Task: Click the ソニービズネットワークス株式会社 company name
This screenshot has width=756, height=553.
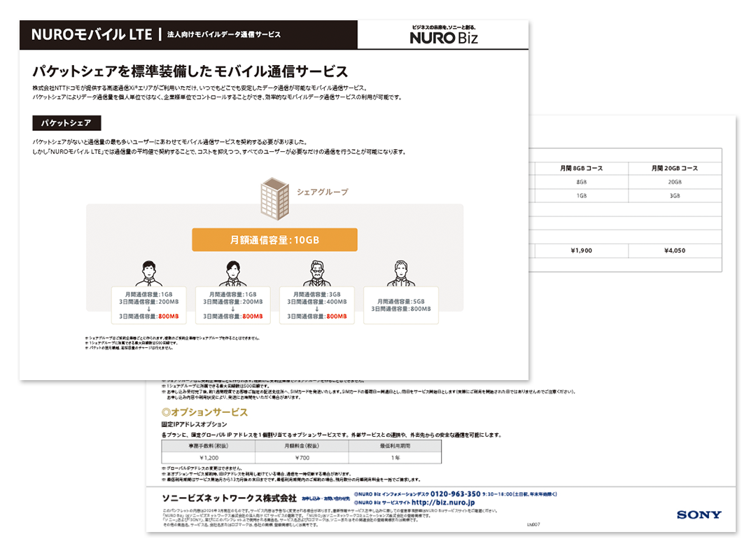Action: click(229, 498)
